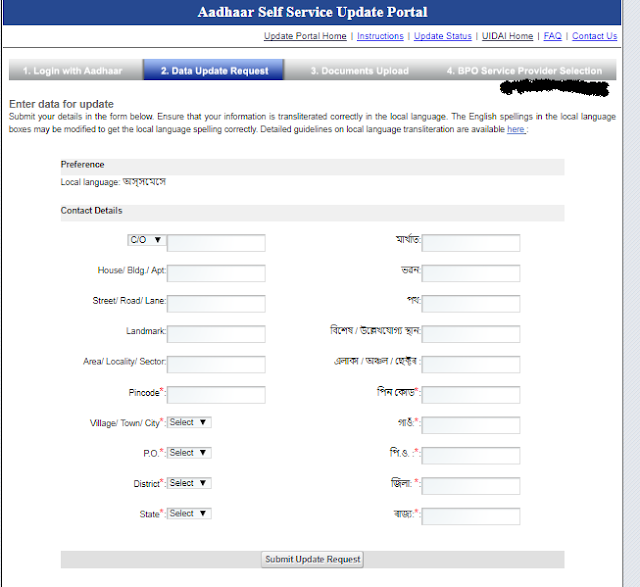Focus the C/O name input field

click(x=216, y=243)
